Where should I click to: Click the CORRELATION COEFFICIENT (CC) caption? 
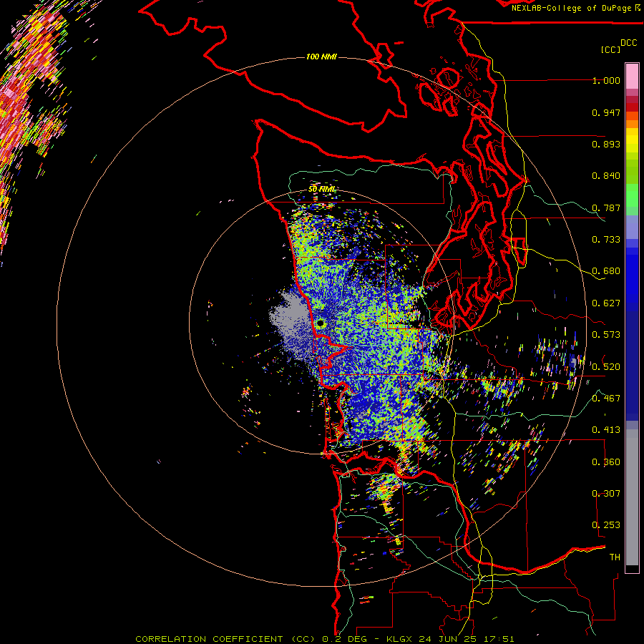point(225,639)
